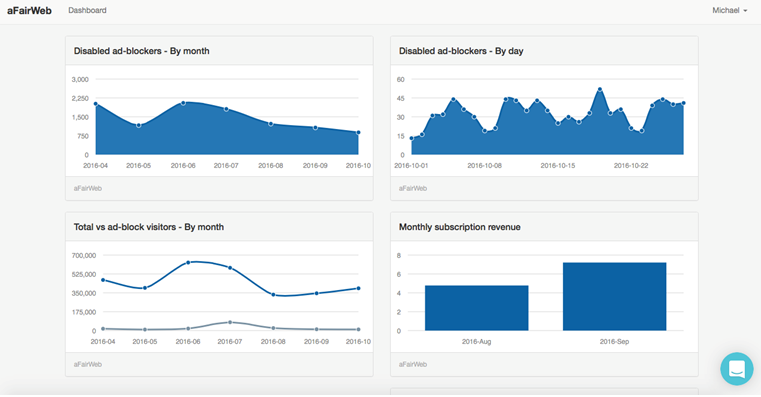Viewport: 761px width, 397px height.
Task: Select the 2016-10 point on the total visitors line
Action: click(x=359, y=288)
